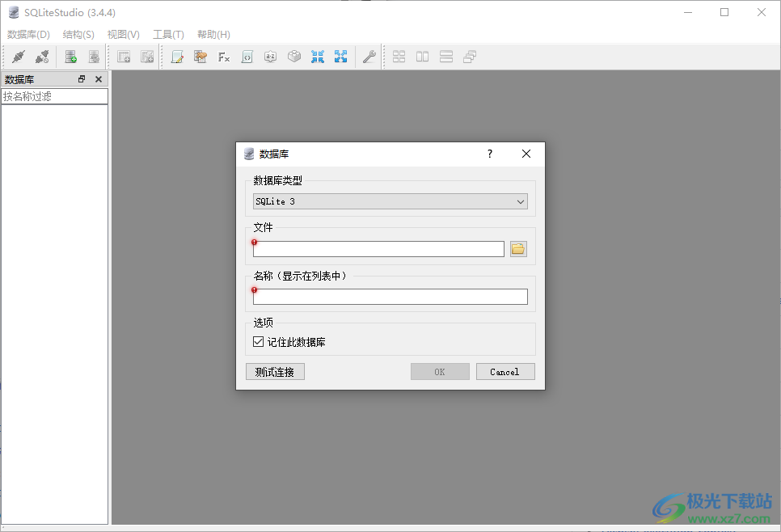Viewport: 781px width, 532px height.
Task: Uncheck the 记住此数据库 checkbox
Action: pyautogui.click(x=258, y=341)
